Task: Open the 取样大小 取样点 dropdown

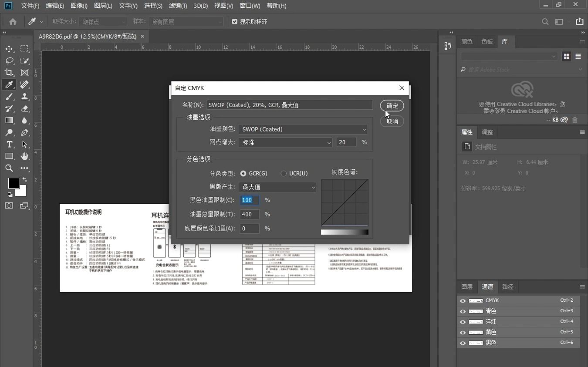Action: point(103,22)
